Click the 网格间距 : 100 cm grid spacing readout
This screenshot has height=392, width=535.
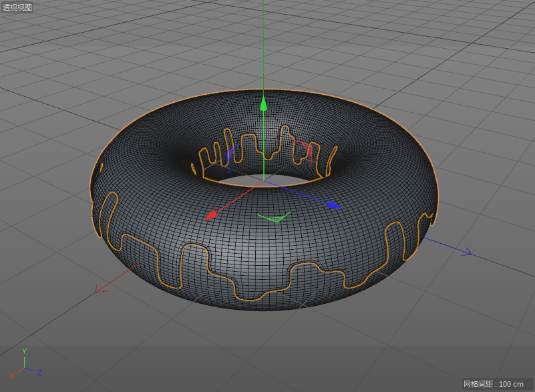click(x=494, y=384)
